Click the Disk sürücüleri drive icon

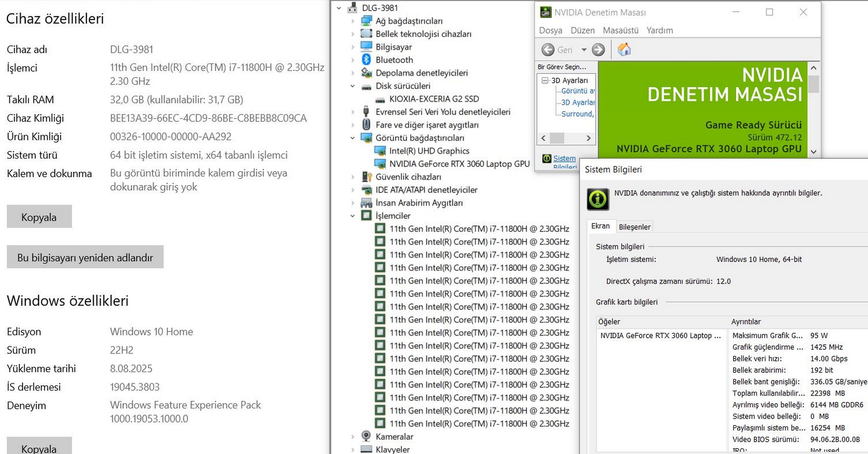click(x=366, y=86)
